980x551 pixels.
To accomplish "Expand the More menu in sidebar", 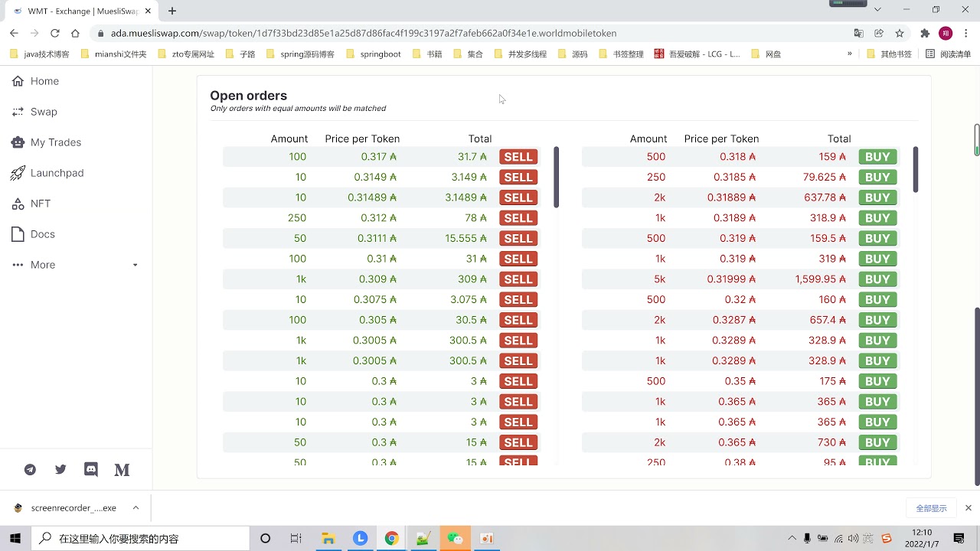I will click(x=77, y=265).
